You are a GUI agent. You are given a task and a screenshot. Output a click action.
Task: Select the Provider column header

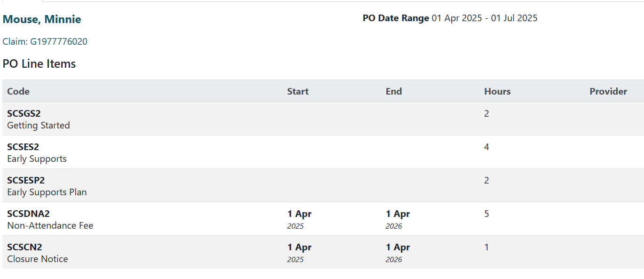[608, 91]
